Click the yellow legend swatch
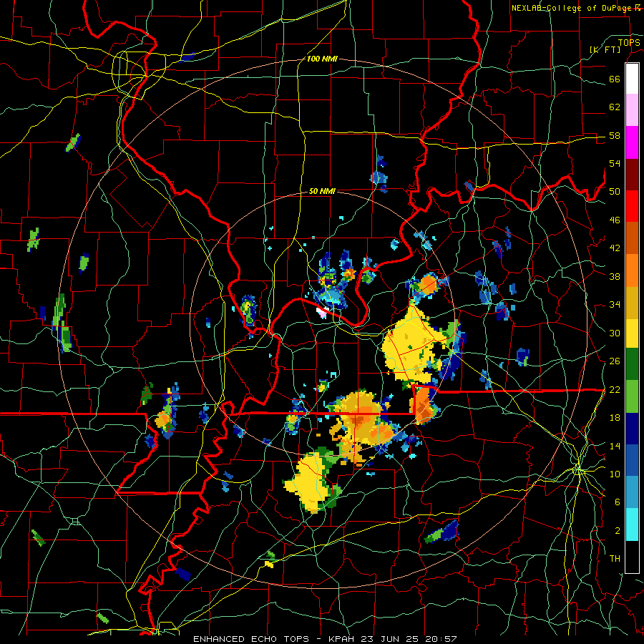This screenshot has height=644, width=644. coord(632,333)
